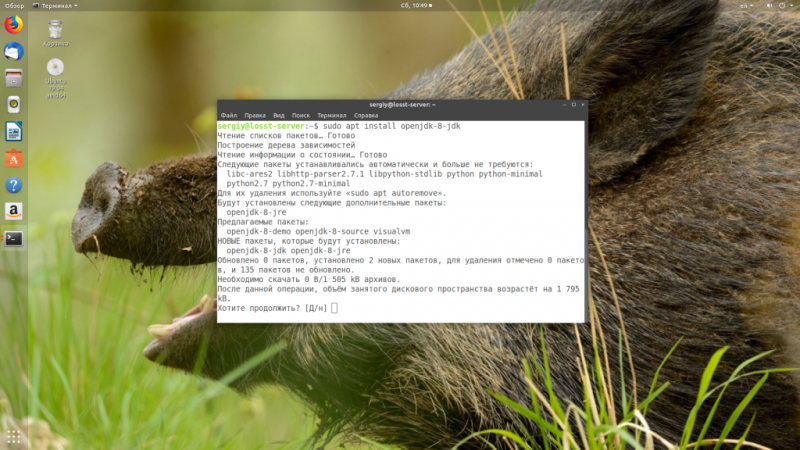Open the keyboard layout indicator
800x450 pixels.
tap(746, 6)
